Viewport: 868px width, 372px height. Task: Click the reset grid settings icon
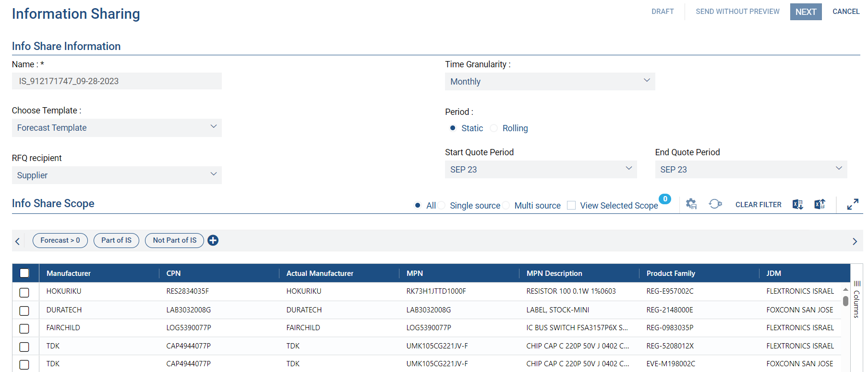click(x=715, y=204)
